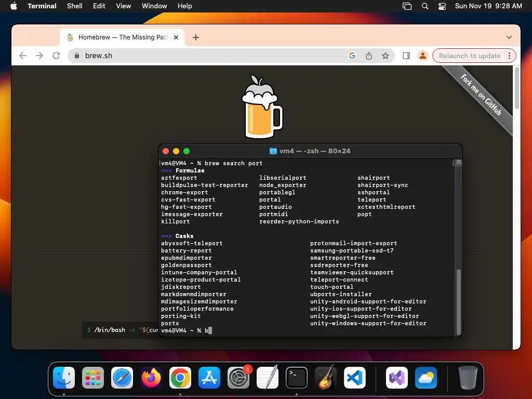This screenshot has width=532, height=399.
Task: Go back in Chrome browser
Action: coord(23,56)
